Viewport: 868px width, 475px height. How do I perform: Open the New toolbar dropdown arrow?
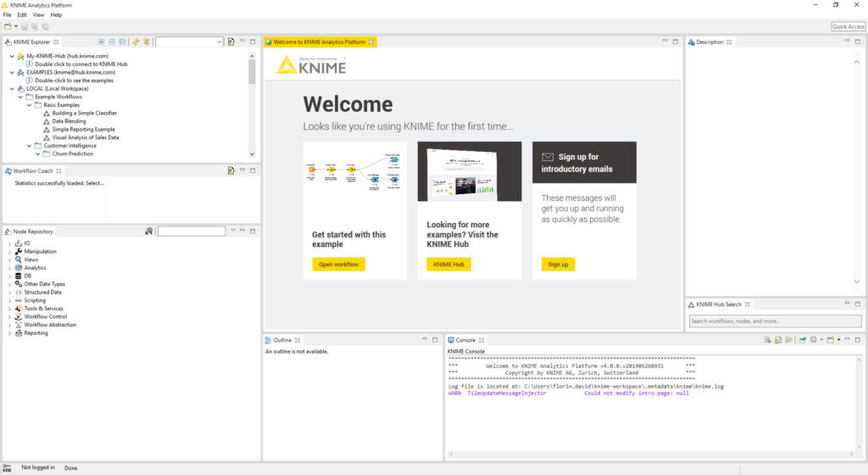(15, 26)
